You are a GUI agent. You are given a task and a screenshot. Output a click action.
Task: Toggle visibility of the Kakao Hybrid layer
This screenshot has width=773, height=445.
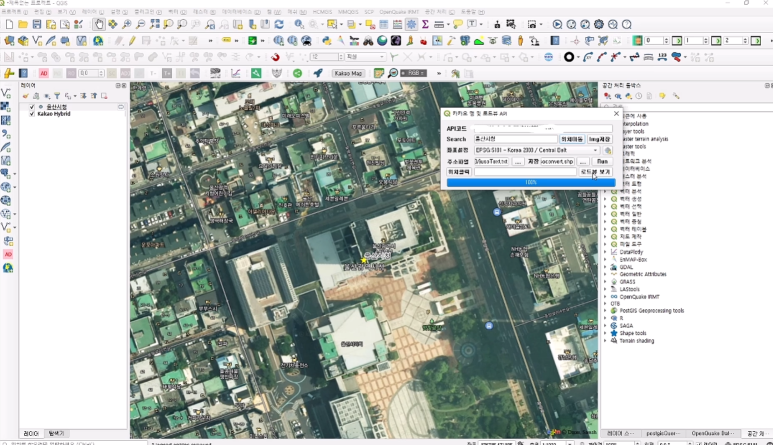point(32,114)
